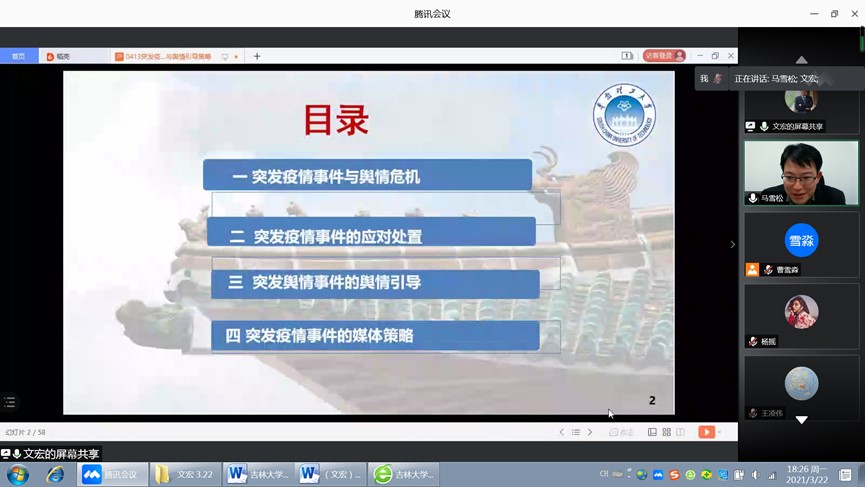Toggle reading view icon in status bar
The width and height of the screenshot is (865, 487).
pos(681,432)
